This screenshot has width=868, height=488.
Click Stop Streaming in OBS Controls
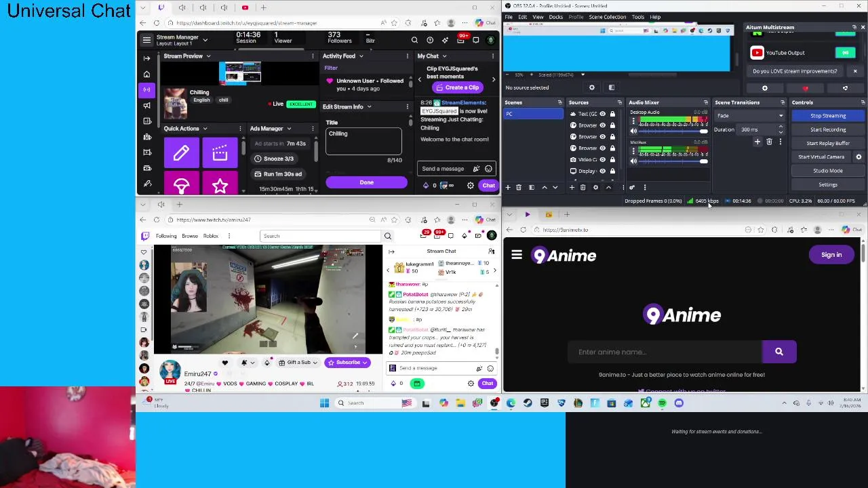(828, 116)
